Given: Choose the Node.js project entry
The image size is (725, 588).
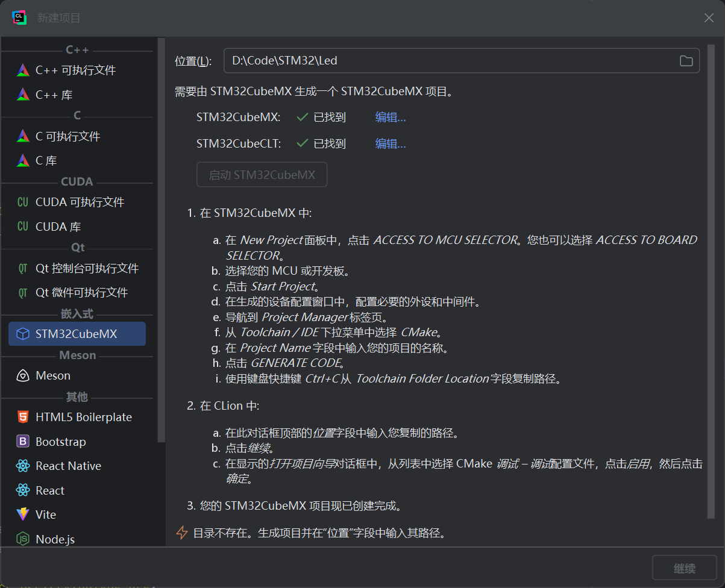Looking at the screenshot, I should click(77, 539).
